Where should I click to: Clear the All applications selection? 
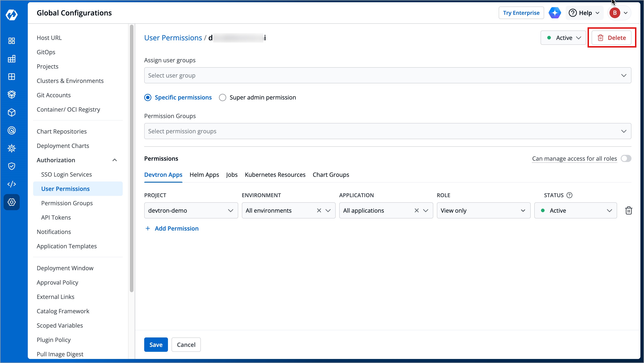[416, 210]
